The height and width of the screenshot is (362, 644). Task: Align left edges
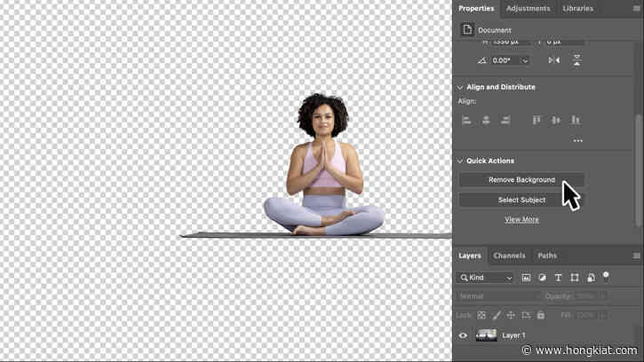[x=466, y=120]
